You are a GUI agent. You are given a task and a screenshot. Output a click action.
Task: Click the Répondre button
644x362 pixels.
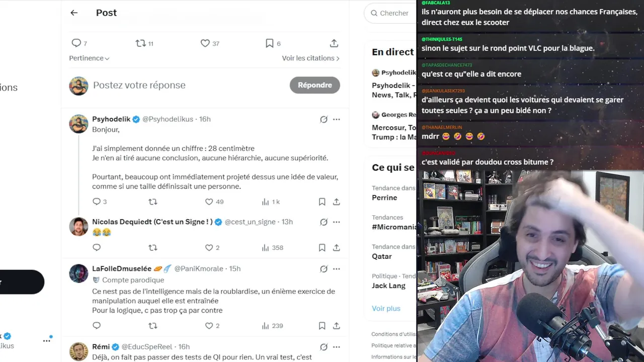[315, 85]
